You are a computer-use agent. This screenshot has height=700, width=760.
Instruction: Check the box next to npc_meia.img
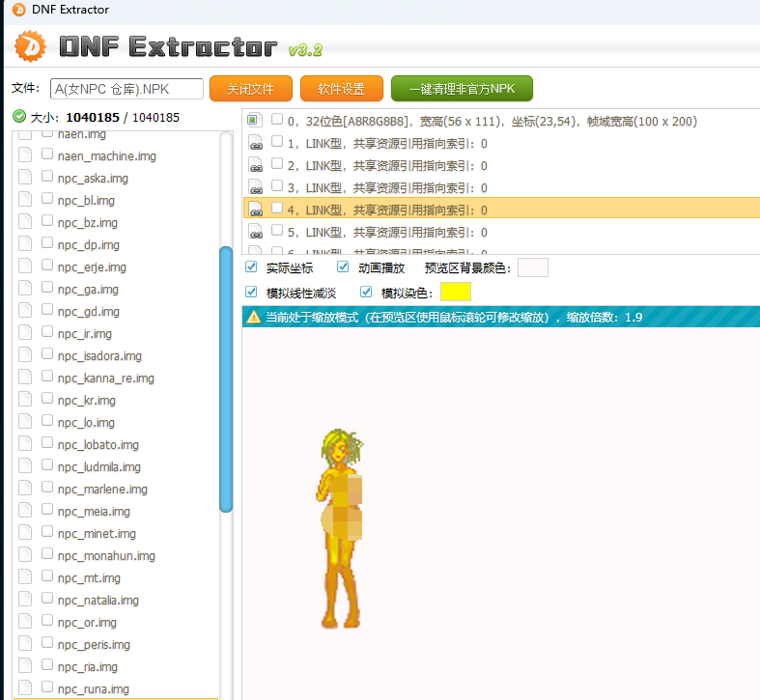point(47,509)
